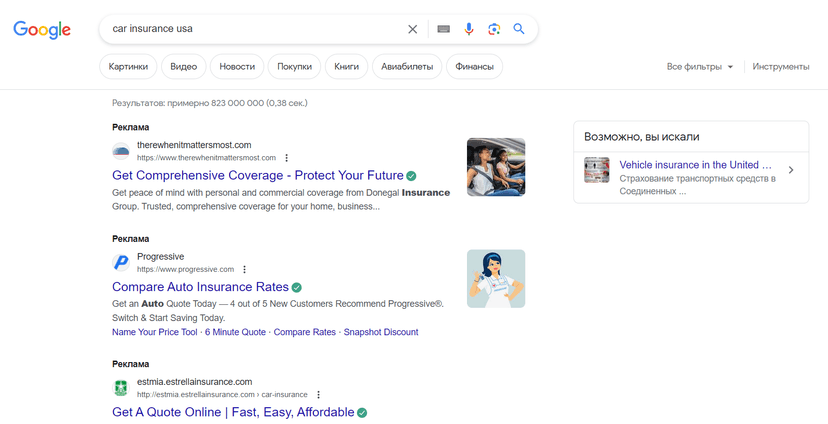Click the Progressive Flo cartoon thumbnail
This screenshot has height=424, width=828.
(496, 279)
